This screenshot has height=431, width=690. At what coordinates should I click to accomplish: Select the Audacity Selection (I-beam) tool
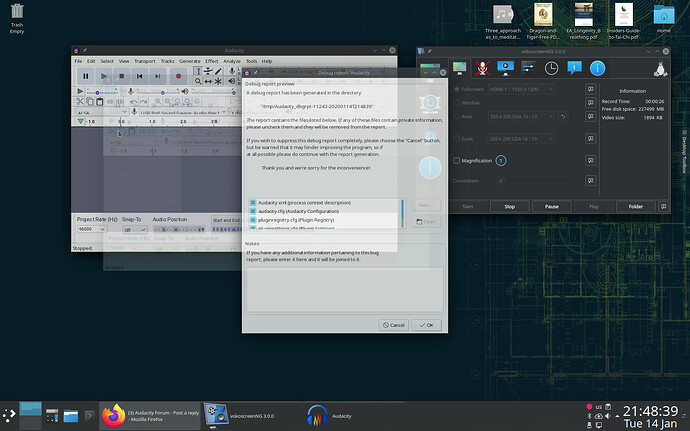(x=198, y=71)
